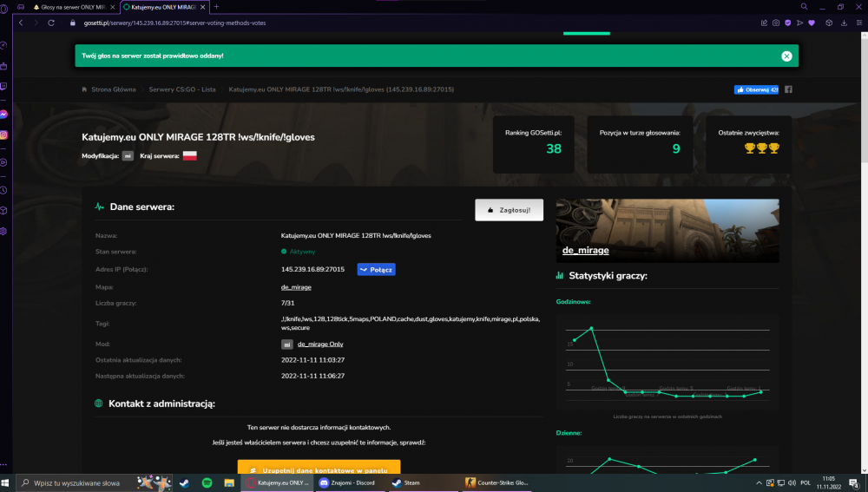This screenshot has width=868, height=492.
Task: Open the volume icon in system tray
Action: tap(792, 483)
